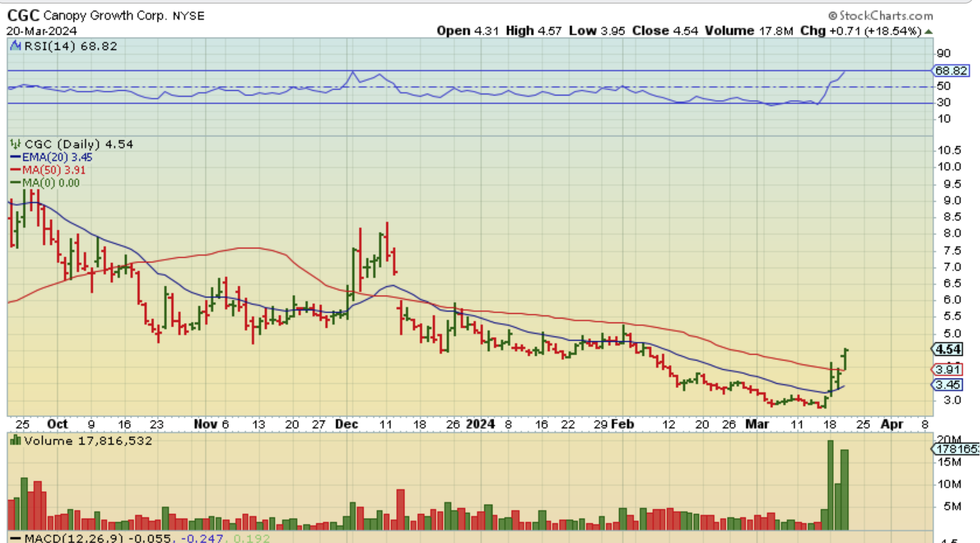Click the Volume 17.8M value in header

(749, 31)
